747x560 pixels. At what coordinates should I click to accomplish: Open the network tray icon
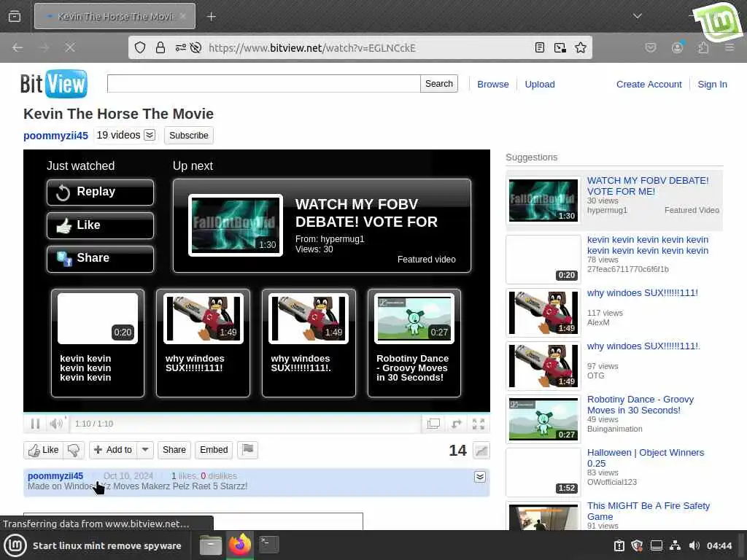pyautogui.click(x=675, y=545)
